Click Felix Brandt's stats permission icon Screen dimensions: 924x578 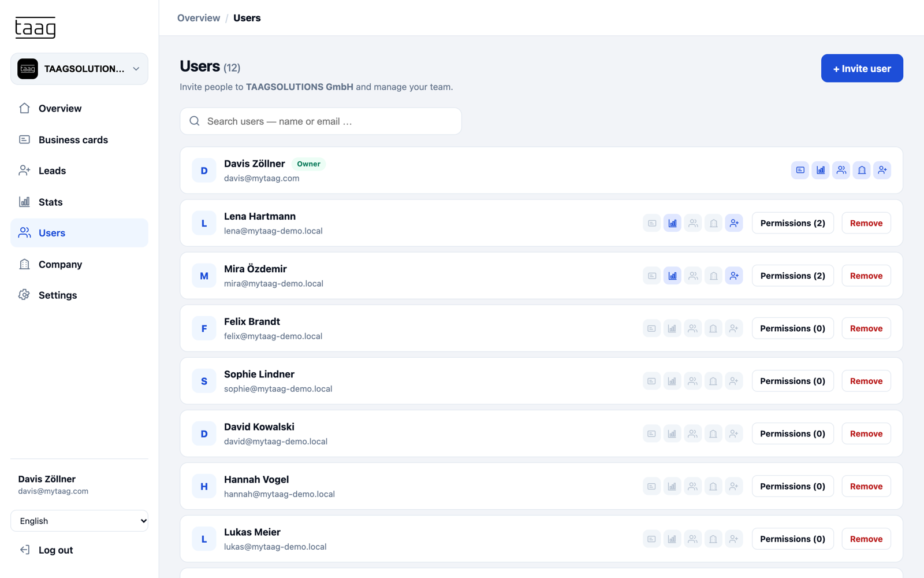pos(672,328)
